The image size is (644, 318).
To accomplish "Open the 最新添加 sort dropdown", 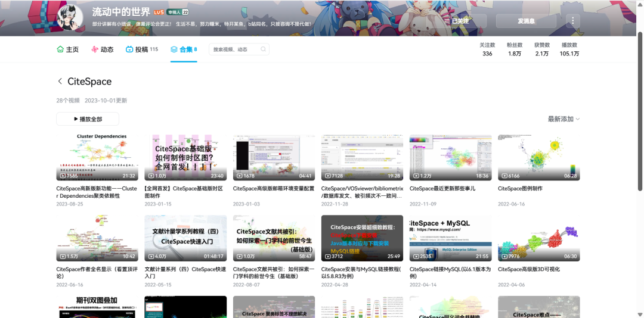I will (x=563, y=119).
